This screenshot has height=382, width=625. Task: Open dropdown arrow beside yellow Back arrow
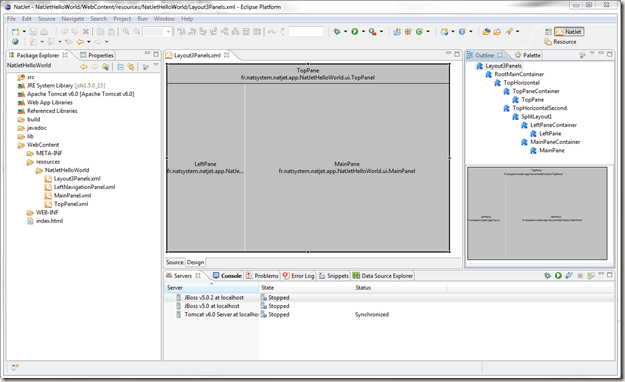(x=88, y=41)
